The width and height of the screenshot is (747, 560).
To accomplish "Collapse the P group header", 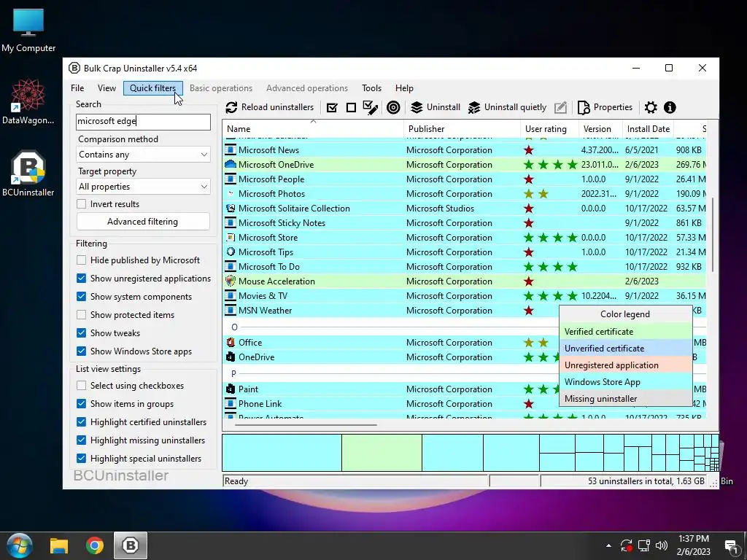I will [x=233, y=373].
